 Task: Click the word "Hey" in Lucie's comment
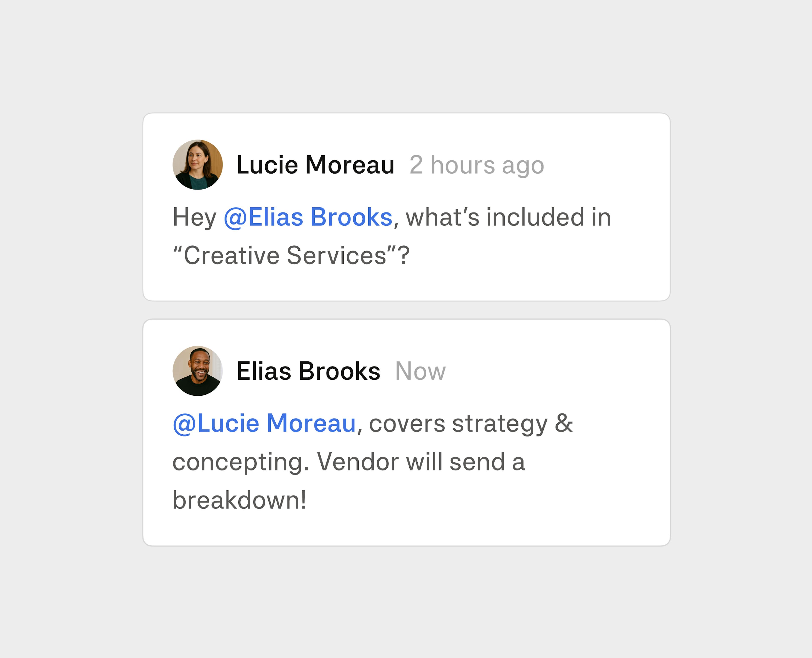pos(195,218)
